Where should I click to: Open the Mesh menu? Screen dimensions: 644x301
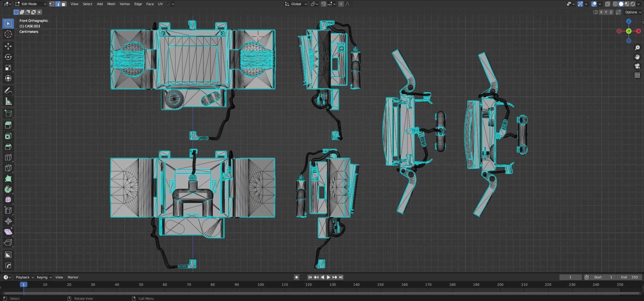click(111, 4)
